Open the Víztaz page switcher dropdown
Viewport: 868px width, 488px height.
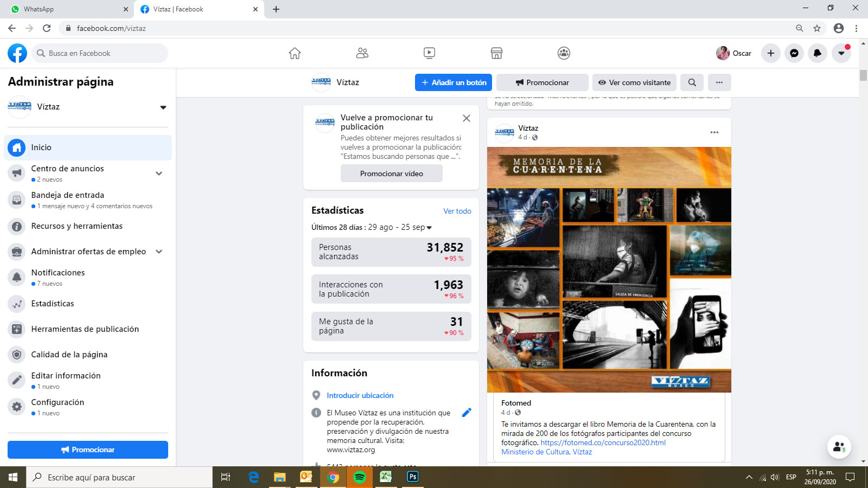pyautogui.click(x=163, y=107)
